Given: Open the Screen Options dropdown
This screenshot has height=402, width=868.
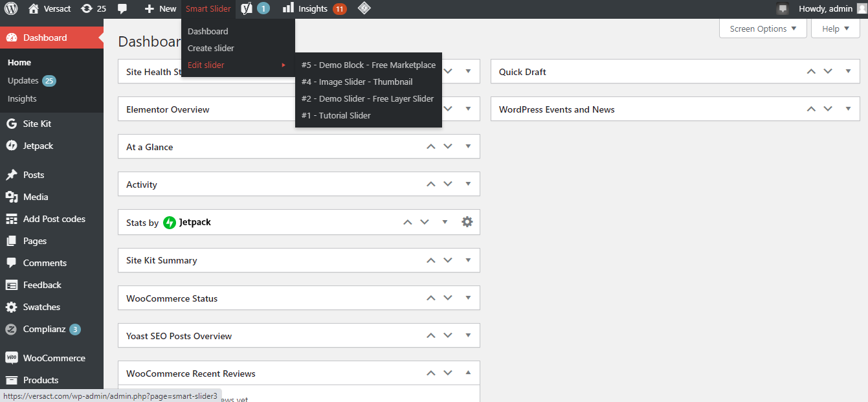Looking at the screenshot, I should pyautogui.click(x=763, y=28).
